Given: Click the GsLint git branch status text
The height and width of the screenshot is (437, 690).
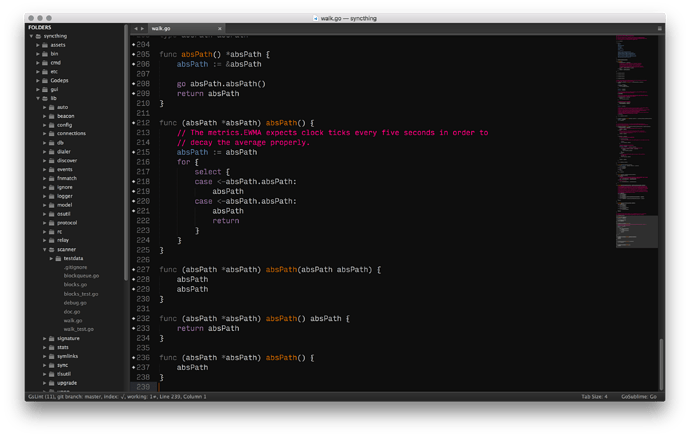Looking at the screenshot, I should (117, 397).
